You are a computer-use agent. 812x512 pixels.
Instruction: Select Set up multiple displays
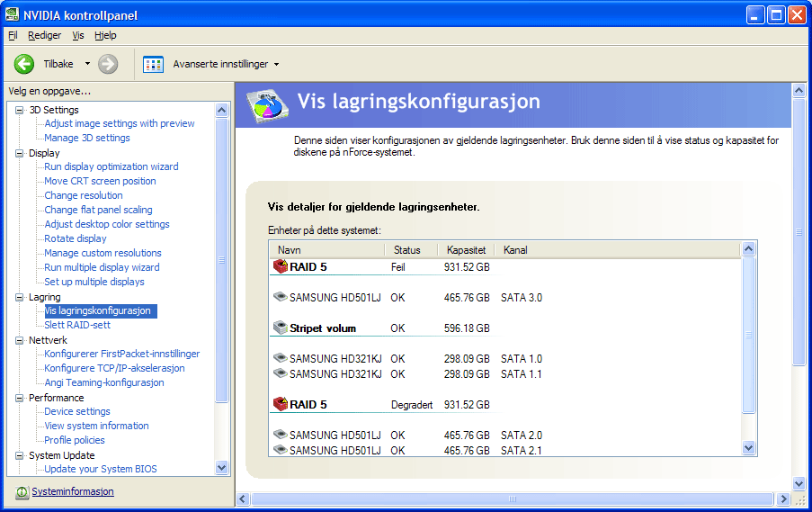click(94, 282)
